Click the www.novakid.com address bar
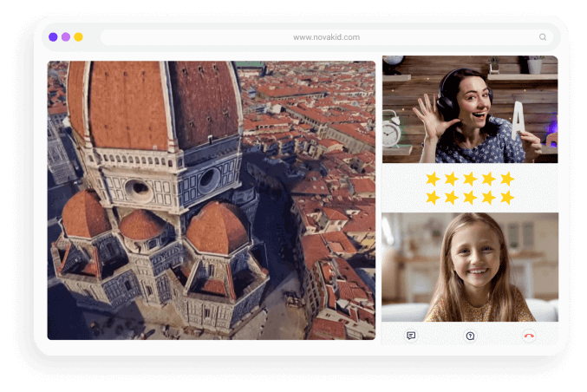The width and height of the screenshot is (587, 392). pyautogui.click(x=326, y=37)
